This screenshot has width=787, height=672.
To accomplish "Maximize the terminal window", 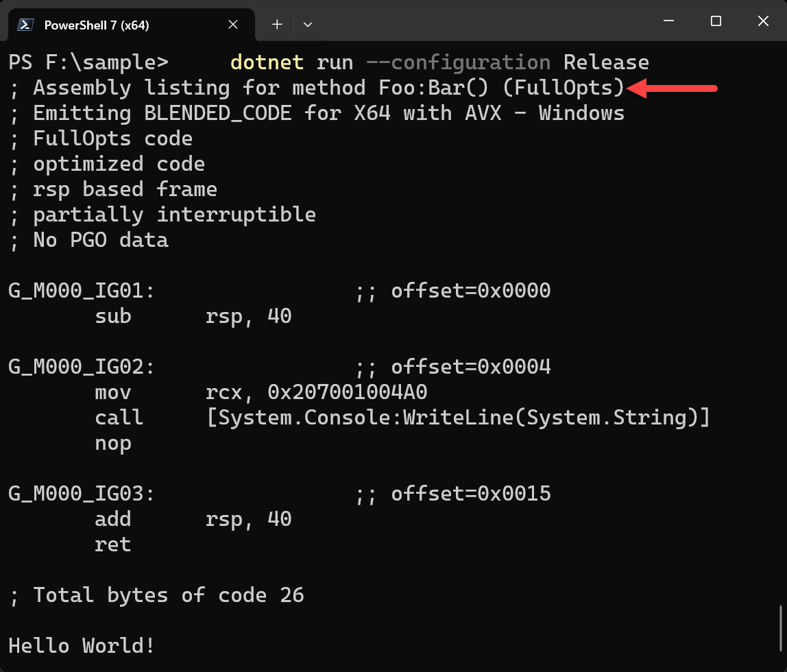I will click(x=716, y=21).
